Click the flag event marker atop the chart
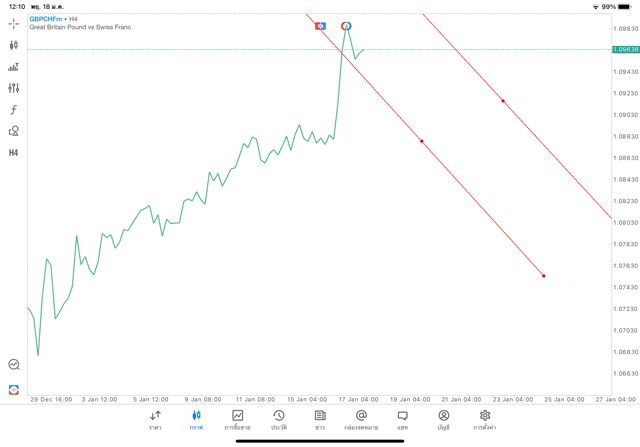640x447 pixels. point(320,25)
